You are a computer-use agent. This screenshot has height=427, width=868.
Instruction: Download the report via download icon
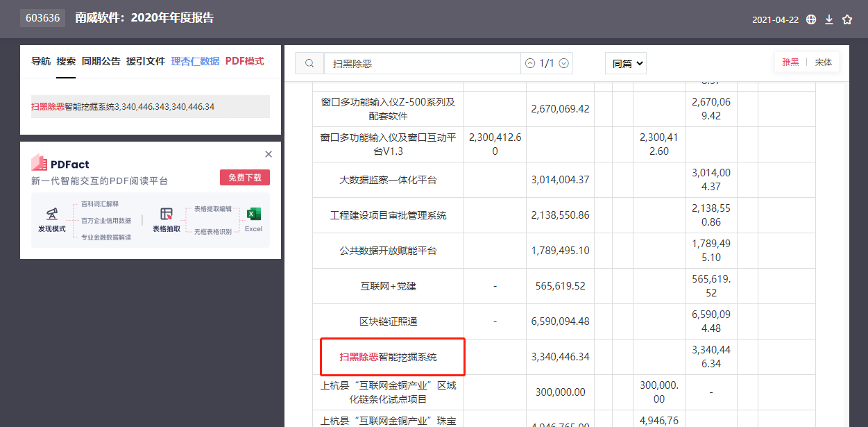click(829, 19)
